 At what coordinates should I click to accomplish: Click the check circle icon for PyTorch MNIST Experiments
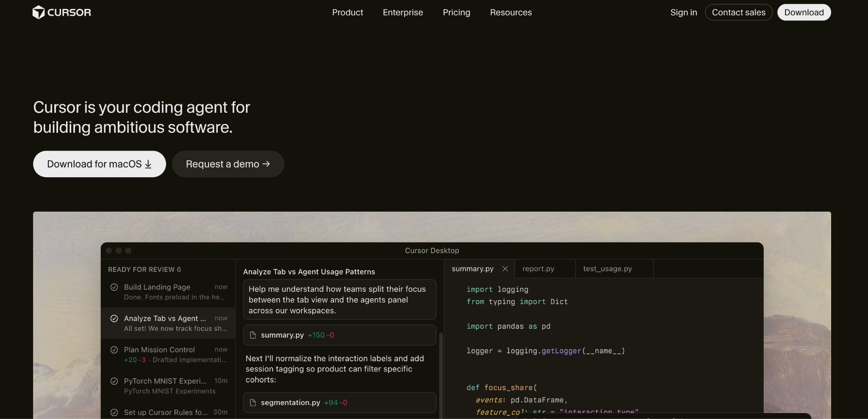click(114, 381)
